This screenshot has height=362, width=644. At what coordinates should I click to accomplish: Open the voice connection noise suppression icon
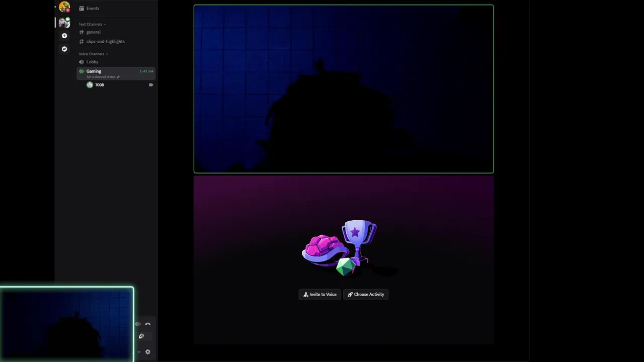click(138, 324)
